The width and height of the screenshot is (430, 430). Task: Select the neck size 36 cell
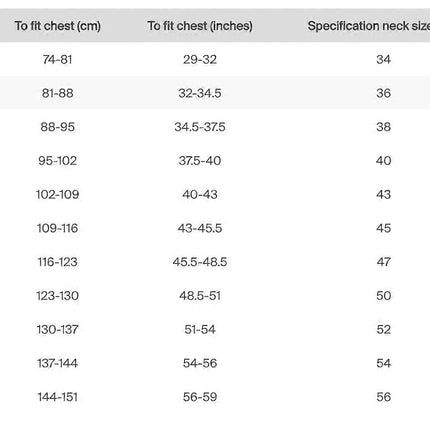click(x=384, y=93)
